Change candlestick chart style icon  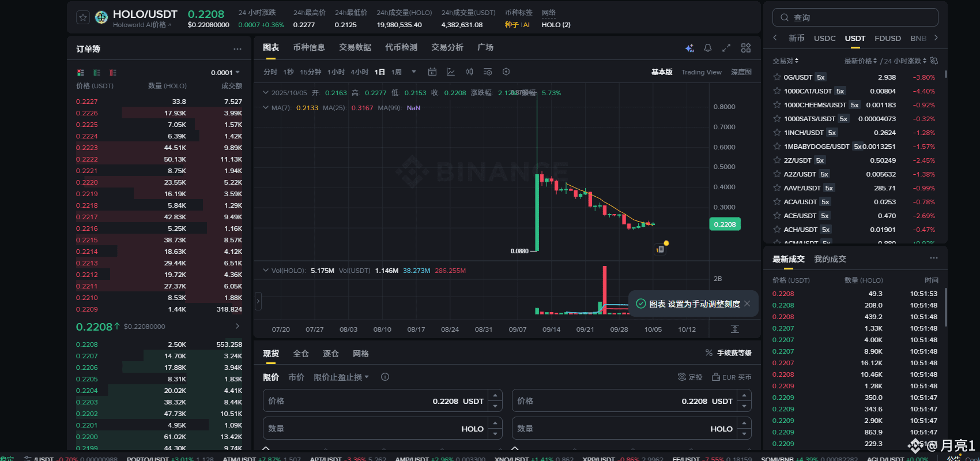point(469,72)
